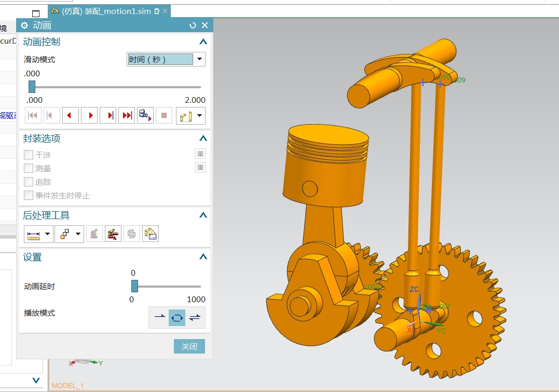Click the time slider handle

(x=32, y=87)
